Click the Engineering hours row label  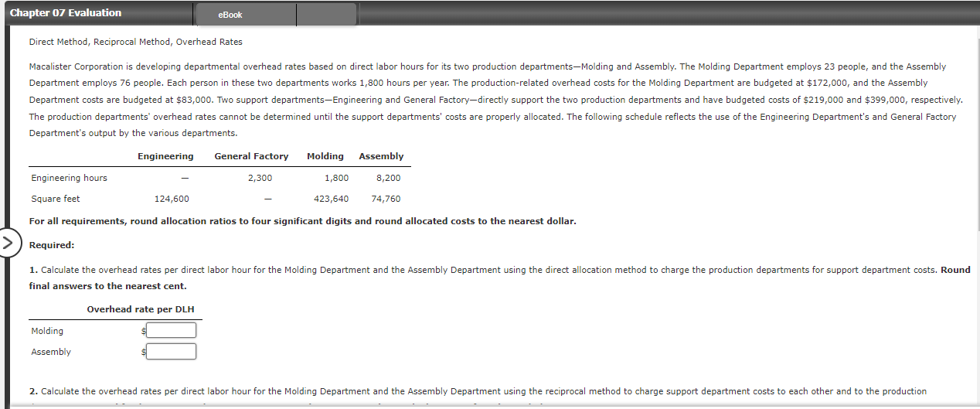tap(70, 178)
